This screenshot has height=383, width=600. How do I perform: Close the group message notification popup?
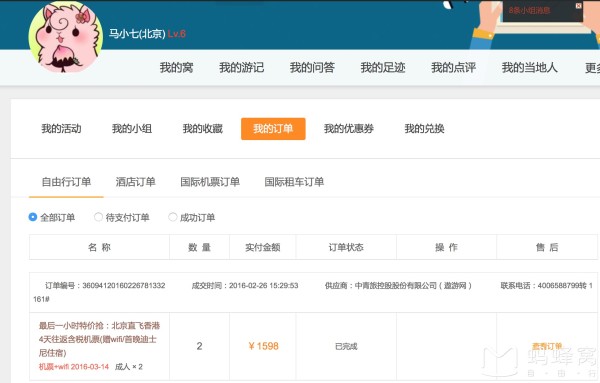[x=578, y=5]
